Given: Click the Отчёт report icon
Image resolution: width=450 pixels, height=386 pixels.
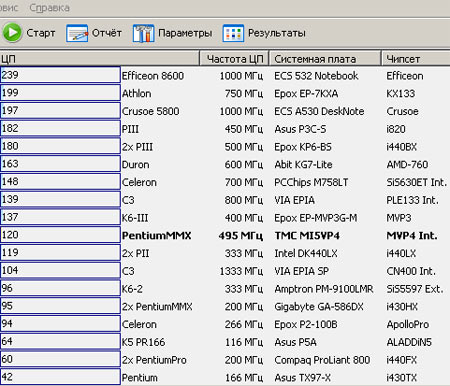Looking at the screenshot, I should (x=77, y=33).
